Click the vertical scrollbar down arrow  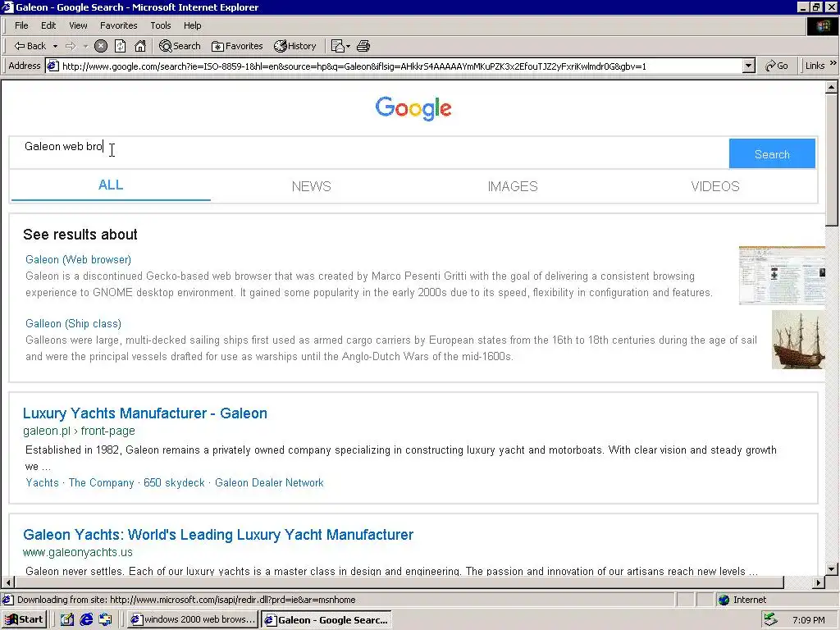pos(832,569)
